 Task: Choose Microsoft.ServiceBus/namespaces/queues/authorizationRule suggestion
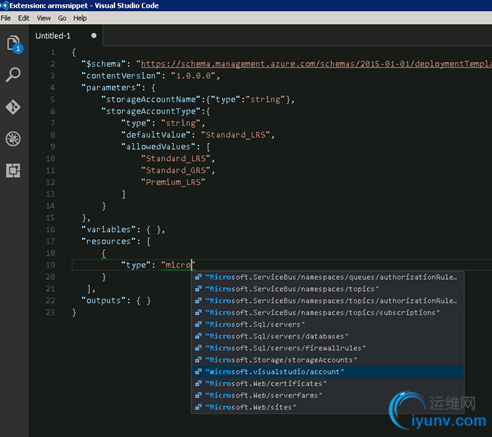pyautogui.click(x=328, y=277)
